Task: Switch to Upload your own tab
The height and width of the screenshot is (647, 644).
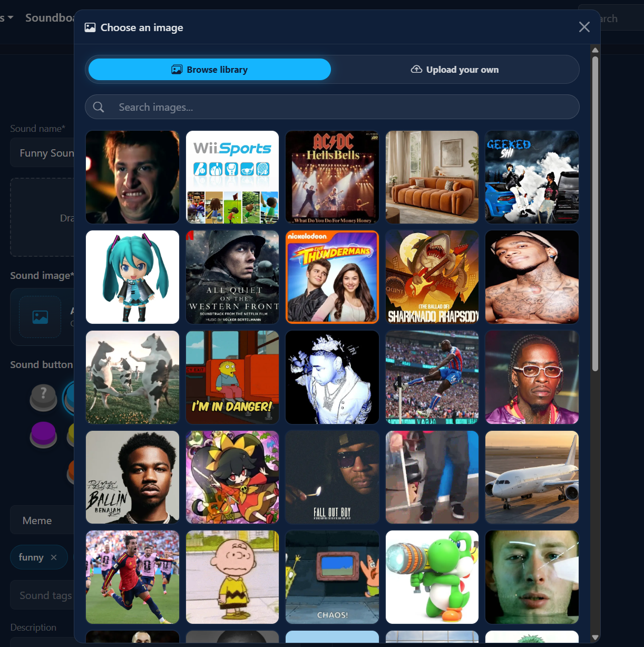Action: pos(455,70)
